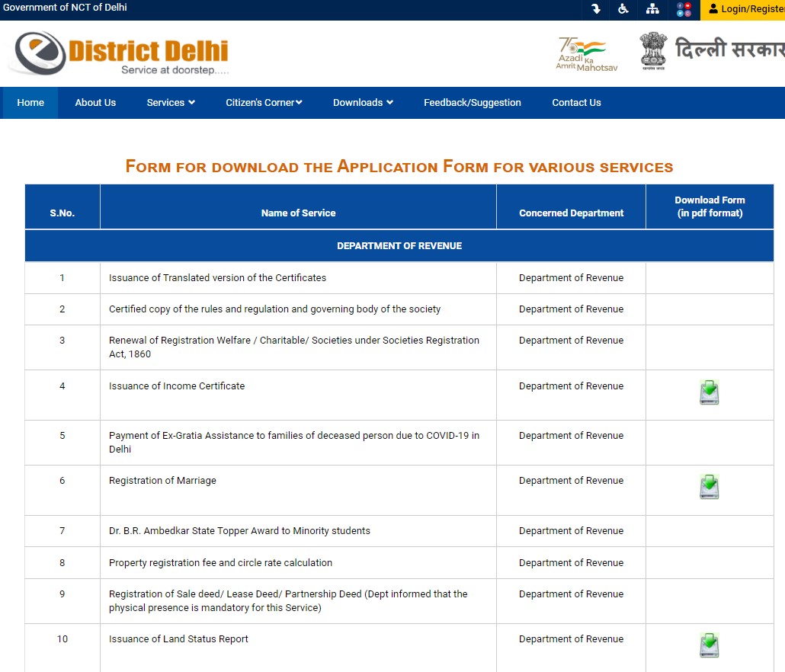This screenshot has width=785, height=672.
Task: Switch to the About Us menu item
Action: [95, 102]
